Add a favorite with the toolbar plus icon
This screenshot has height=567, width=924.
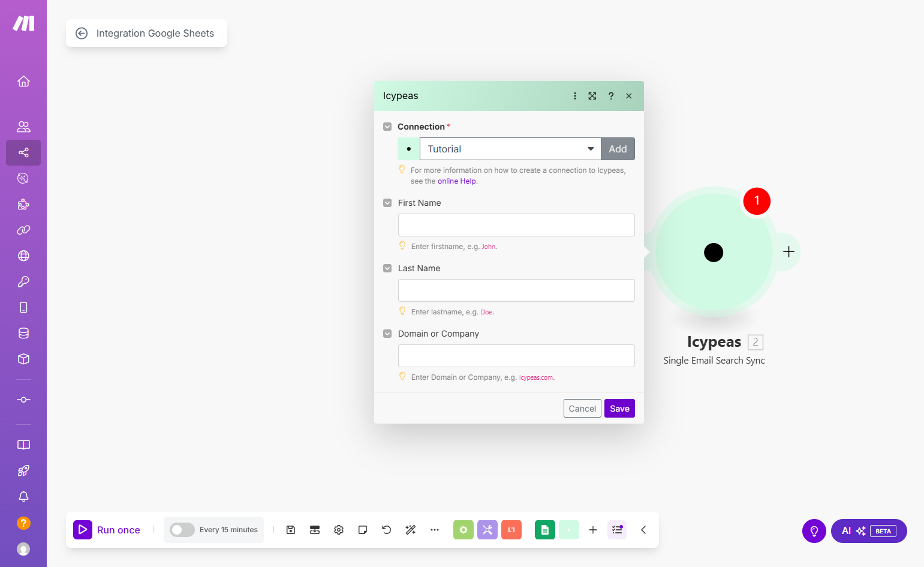593,530
